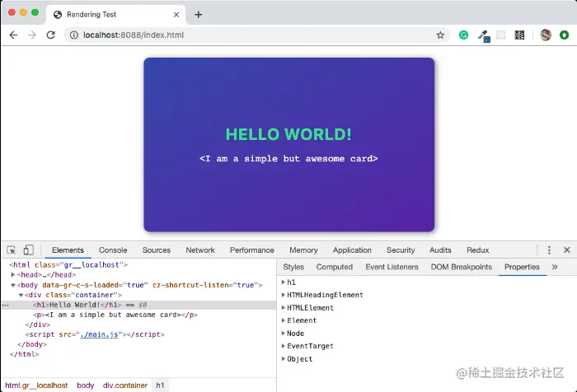This screenshot has height=392, width=577.
Task: Click the HELLO WORLD! heading on the card
Action: click(x=288, y=134)
